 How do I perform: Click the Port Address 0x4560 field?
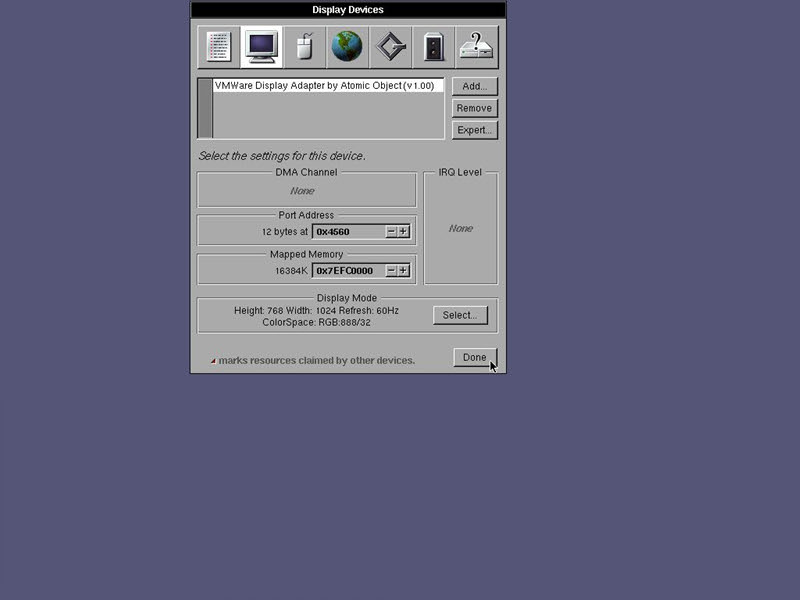[348, 232]
